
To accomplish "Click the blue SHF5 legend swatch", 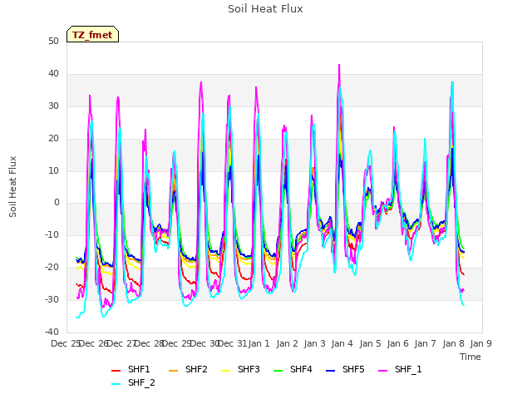I will point(331,371).
